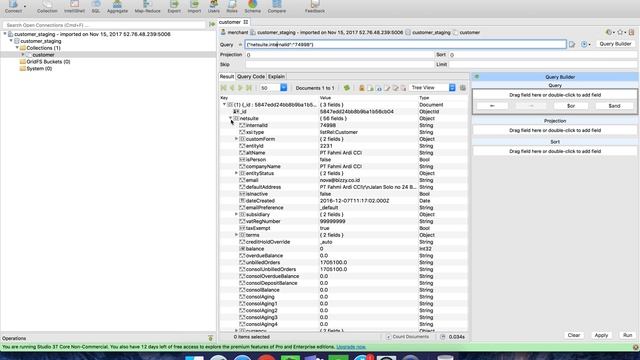Select the internalId row
The width and height of the screenshot is (640, 360).
(343, 125)
